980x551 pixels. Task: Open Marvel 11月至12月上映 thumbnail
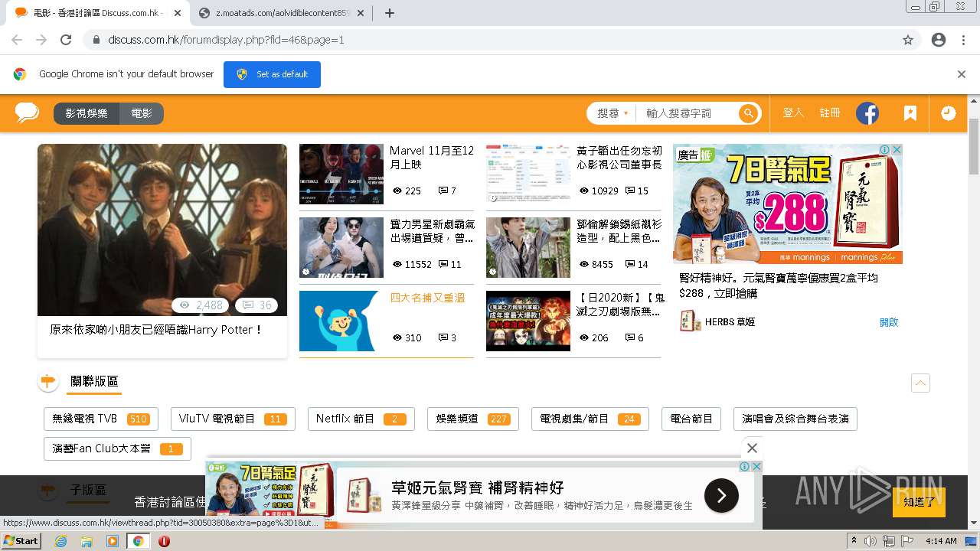[x=341, y=174]
